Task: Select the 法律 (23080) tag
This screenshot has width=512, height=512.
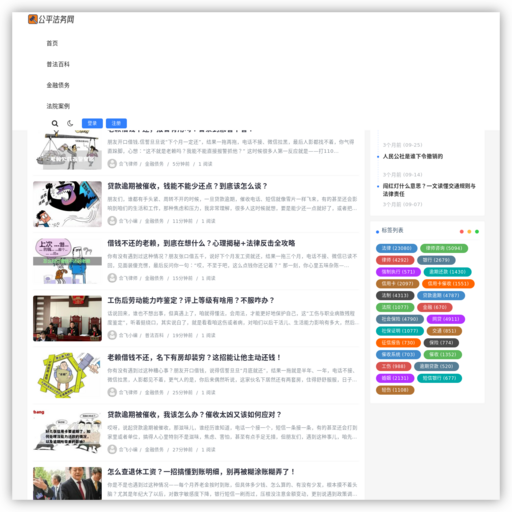Action: 396,248
